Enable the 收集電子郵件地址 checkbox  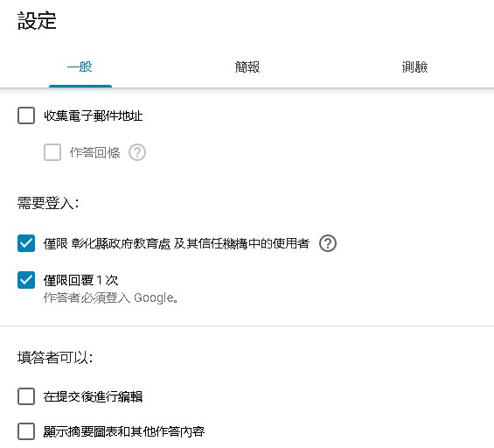pyautogui.click(x=26, y=115)
